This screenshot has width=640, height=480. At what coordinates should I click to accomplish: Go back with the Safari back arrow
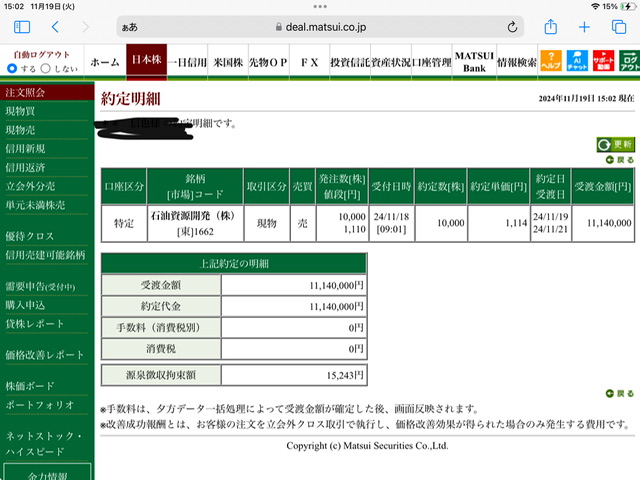(x=56, y=27)
